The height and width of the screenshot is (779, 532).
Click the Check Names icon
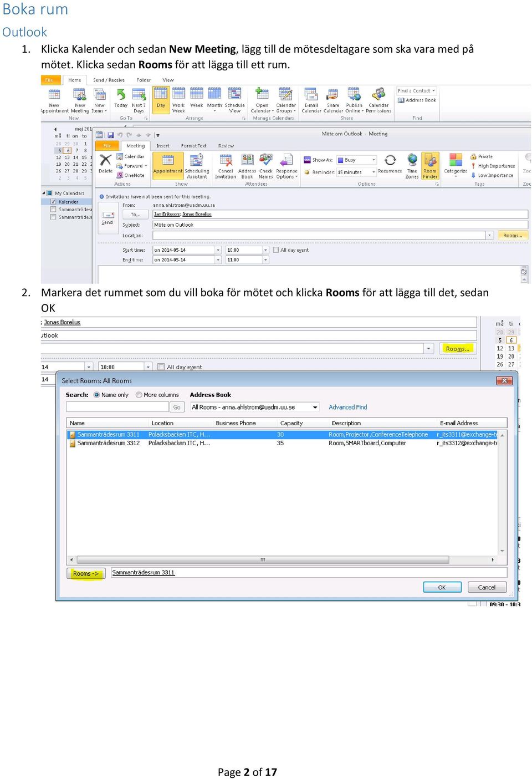tap(266, 166)
